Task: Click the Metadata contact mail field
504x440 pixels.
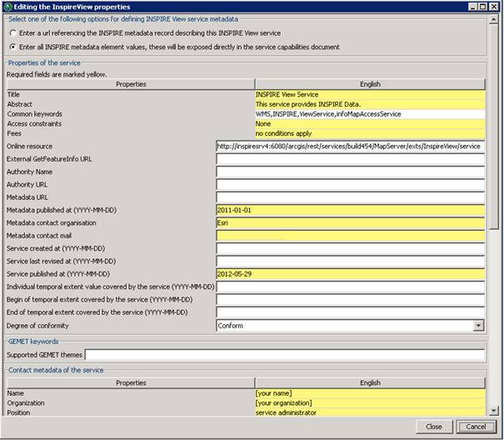Action: 350,236
